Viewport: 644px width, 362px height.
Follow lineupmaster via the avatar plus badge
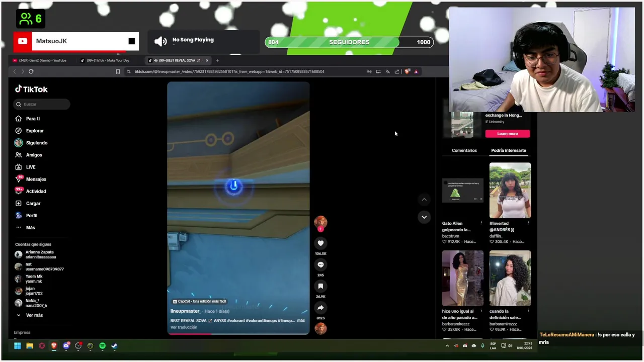[320, 229]
